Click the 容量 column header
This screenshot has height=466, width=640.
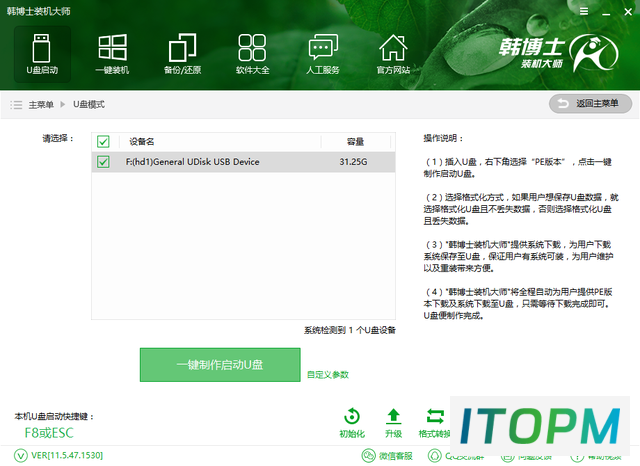point(355,142)
